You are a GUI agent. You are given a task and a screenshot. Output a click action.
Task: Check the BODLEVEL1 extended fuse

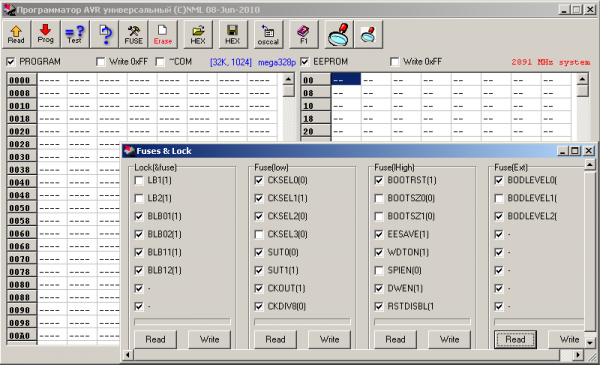(499, 198)
